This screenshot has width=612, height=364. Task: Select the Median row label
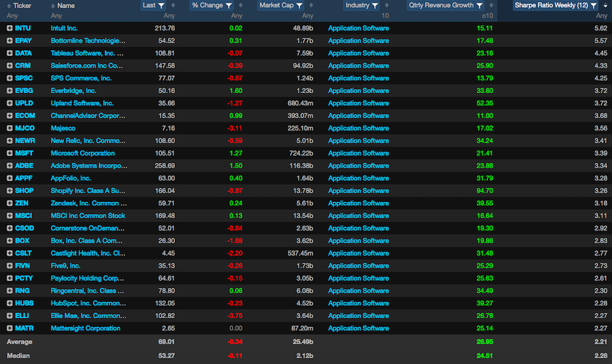click(18, 356)
